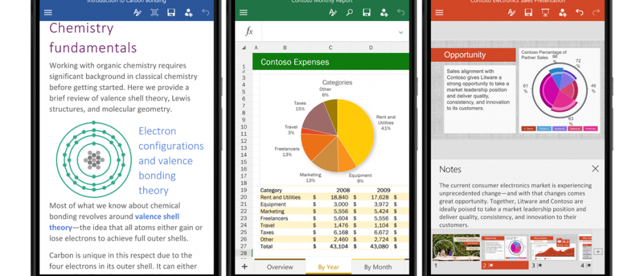
Task: Tap the edit pen icon in PowerPoint
Action: pos(512,12)
